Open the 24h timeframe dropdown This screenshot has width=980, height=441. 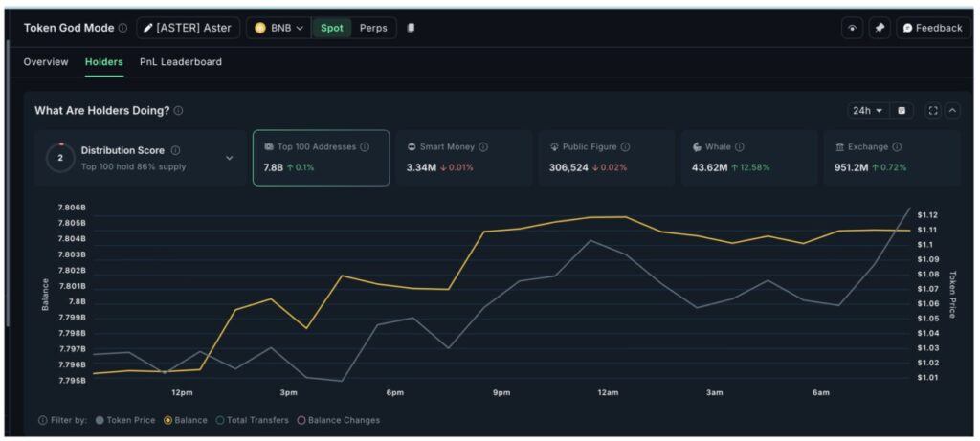click(868, 111)
